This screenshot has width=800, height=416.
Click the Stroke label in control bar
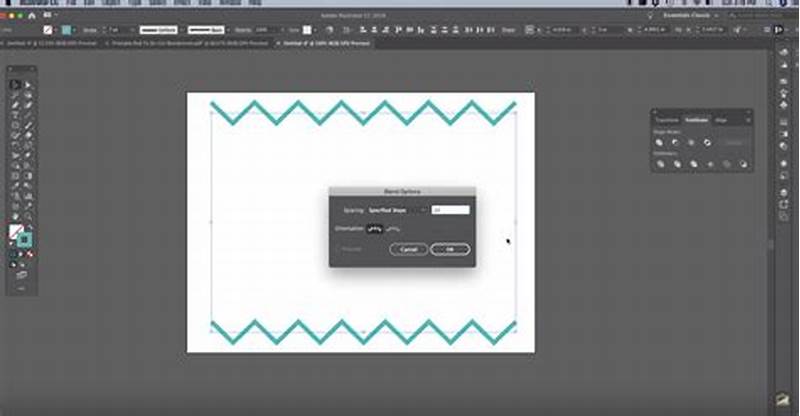[90, 30]
